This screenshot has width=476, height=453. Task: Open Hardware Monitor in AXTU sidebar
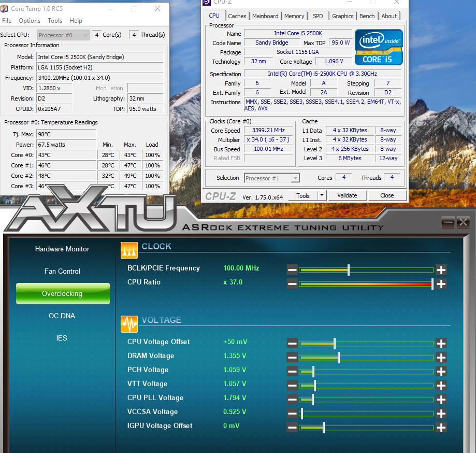[62, 249]
